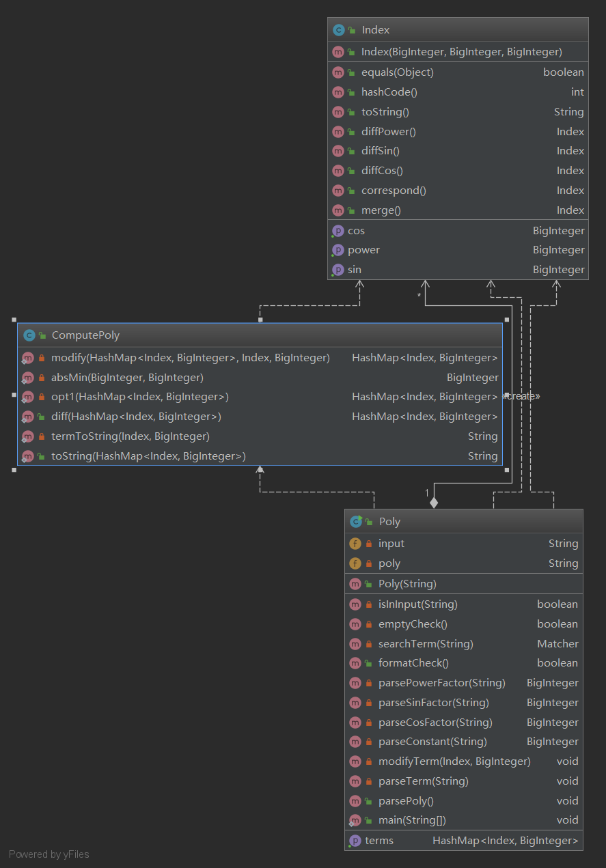The image size is (606, 868).
Task: Select the Poly class title
Action: click(389, 522)
